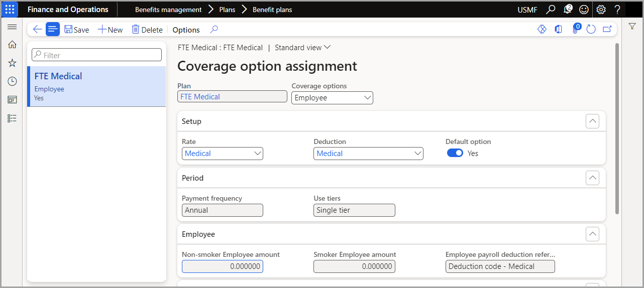Open Modules list icon in sidebar

point(12,118)
